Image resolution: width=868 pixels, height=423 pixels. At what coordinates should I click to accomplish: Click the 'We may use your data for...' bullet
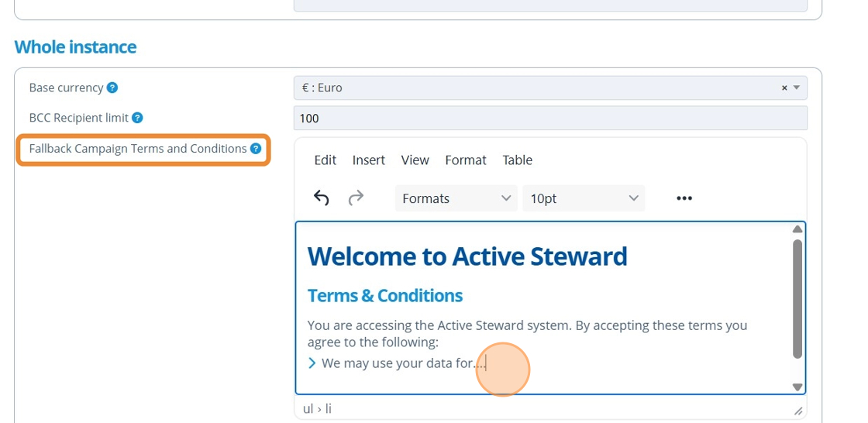(x=404, y=363)
